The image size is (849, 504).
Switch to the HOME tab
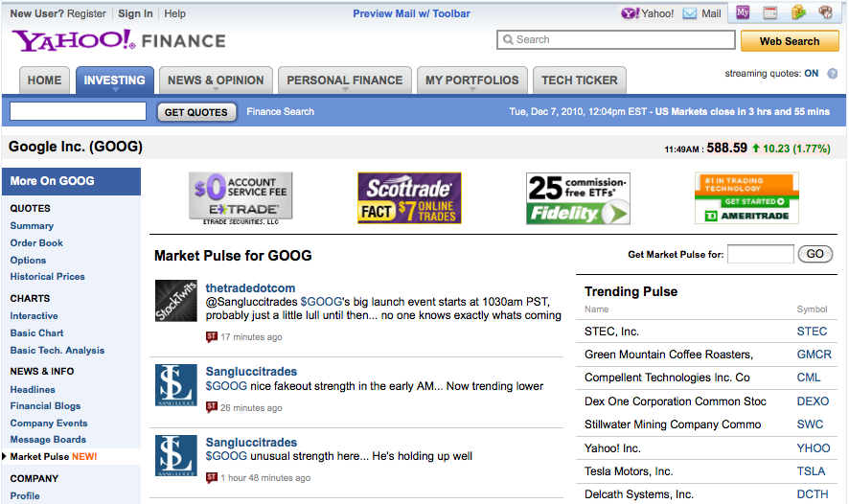[44, 80]
